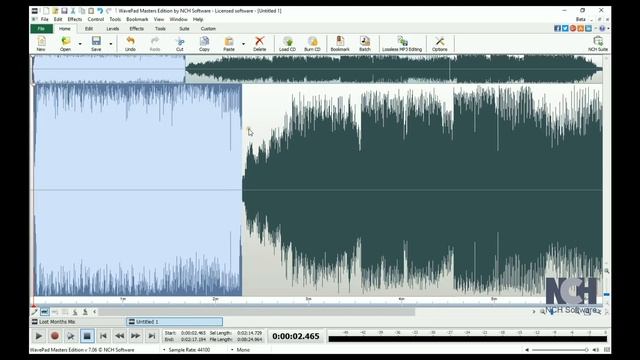Toggle the red Record button

[x=55, y=336]
